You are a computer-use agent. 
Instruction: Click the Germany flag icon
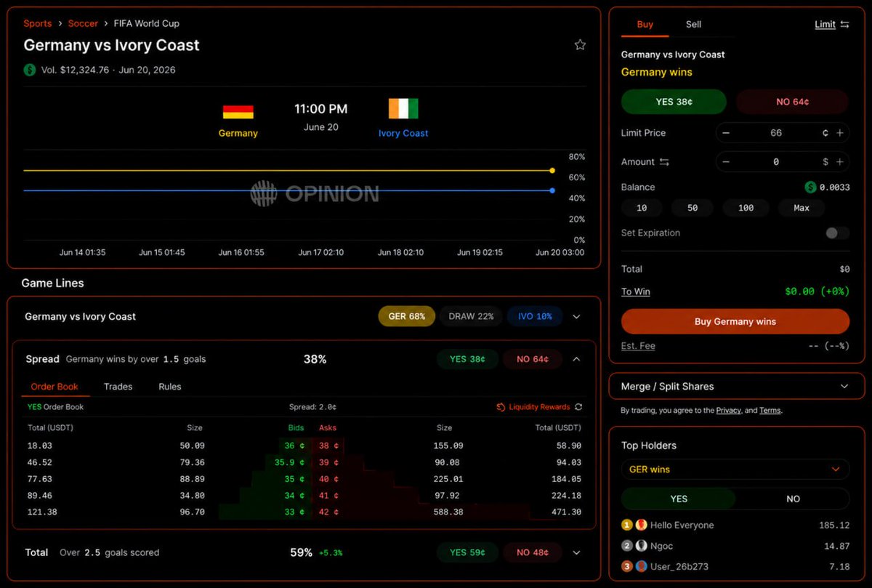[238, 112]
